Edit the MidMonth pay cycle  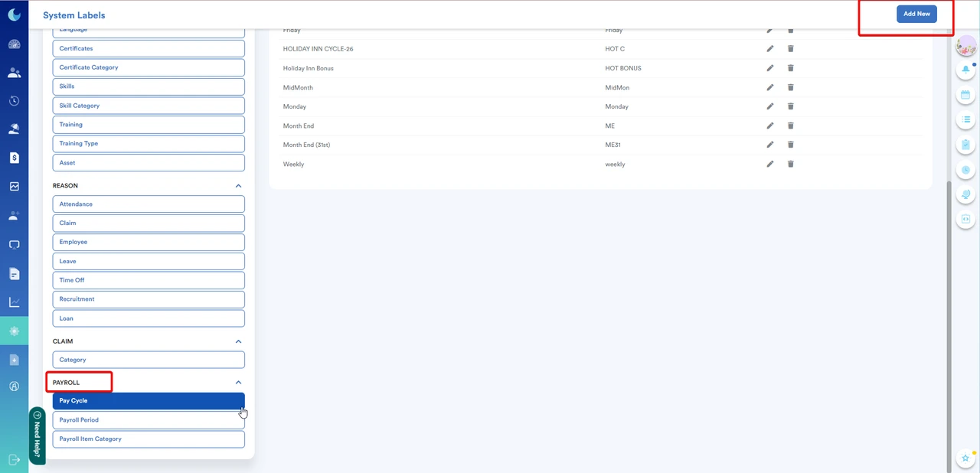pos(770,87)
